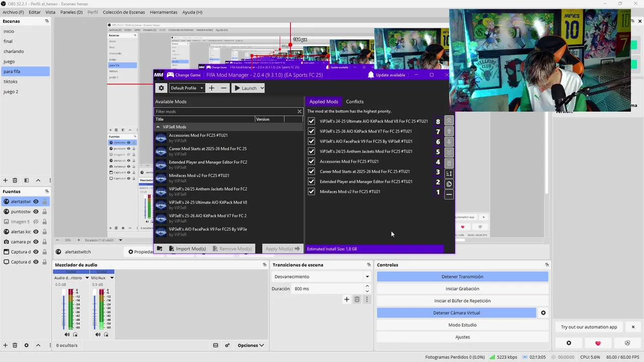The width and height of the screenshot is (644, 362).
Task: Move selected mod up one position
Action: coord(449,131)
